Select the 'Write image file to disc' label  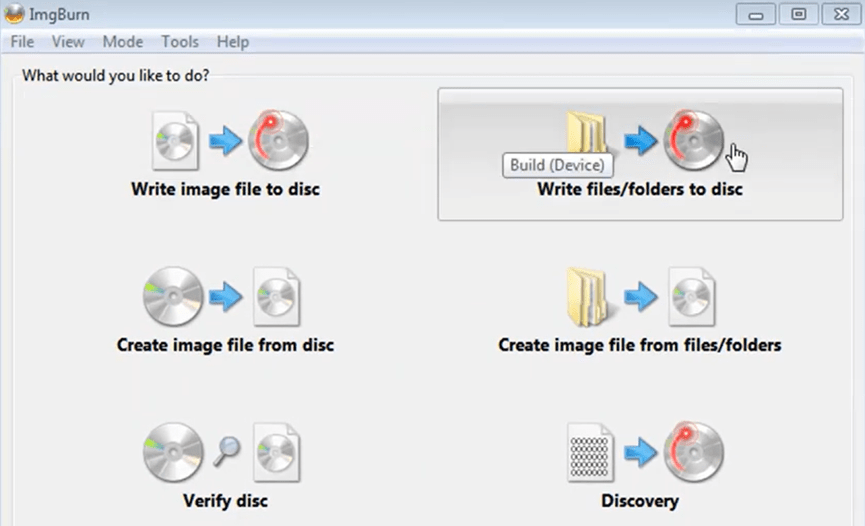[225, 188]
